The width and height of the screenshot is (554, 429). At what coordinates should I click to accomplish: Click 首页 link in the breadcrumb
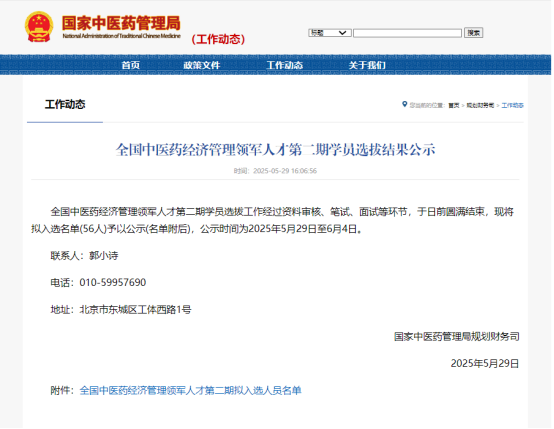[x=454, y=105]
